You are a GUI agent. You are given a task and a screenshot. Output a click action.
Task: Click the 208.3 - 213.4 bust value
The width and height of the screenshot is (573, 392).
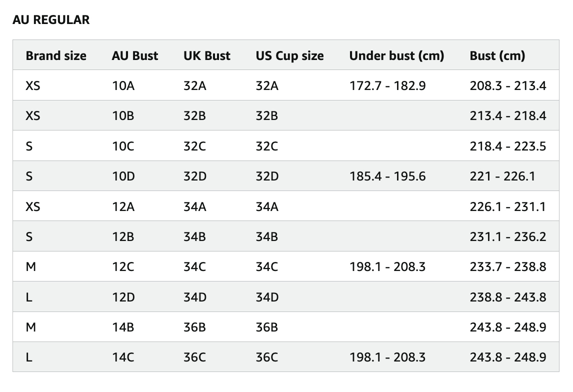(508, 85)
